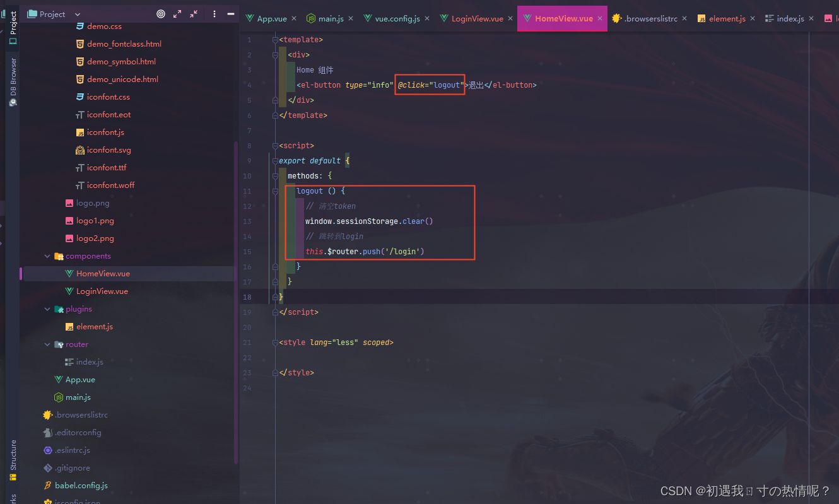
Task: Select logo1.png in the tree
Action: [x=95, y=221]
